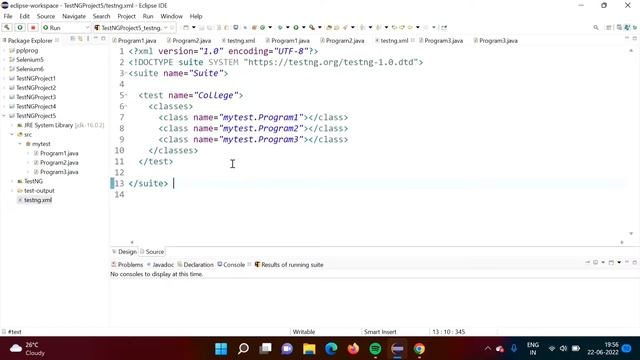Viewport: 640px width, 360px height.
Task: Click the Open Perspective icon
Action: (609, 27)
